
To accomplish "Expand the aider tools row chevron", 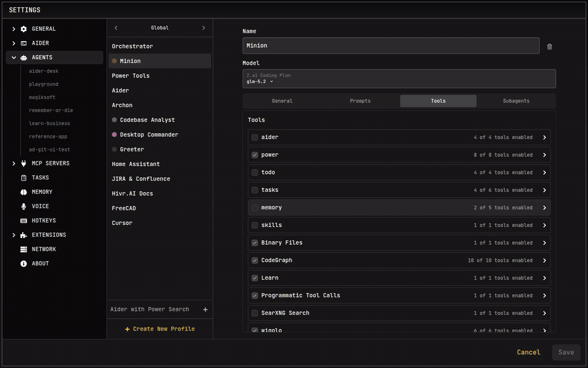I will tap(544, 137).
